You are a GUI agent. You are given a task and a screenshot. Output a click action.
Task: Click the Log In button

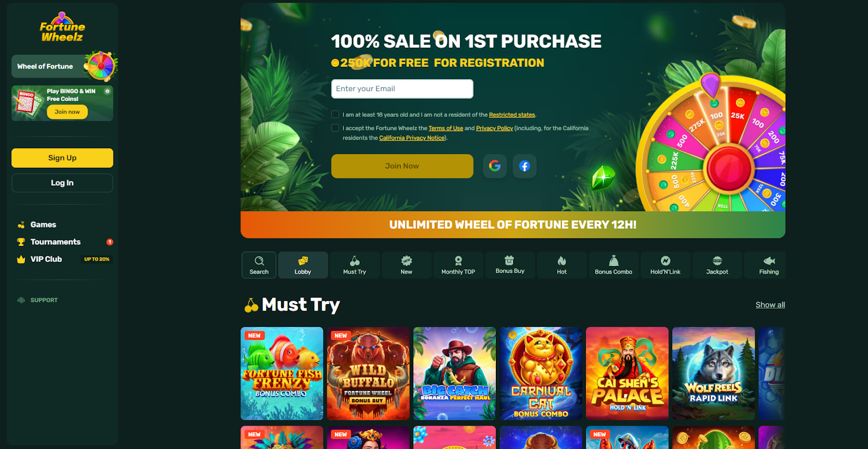pos(62,183)
